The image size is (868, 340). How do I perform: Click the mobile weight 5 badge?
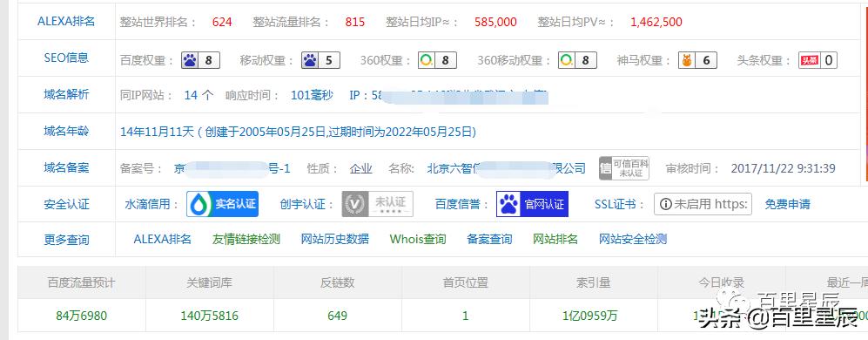pyautogui.click(x=320, y=60)
